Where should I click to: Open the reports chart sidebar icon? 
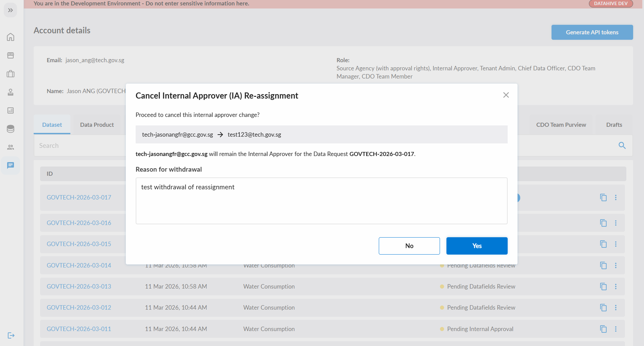pos(11,110)
